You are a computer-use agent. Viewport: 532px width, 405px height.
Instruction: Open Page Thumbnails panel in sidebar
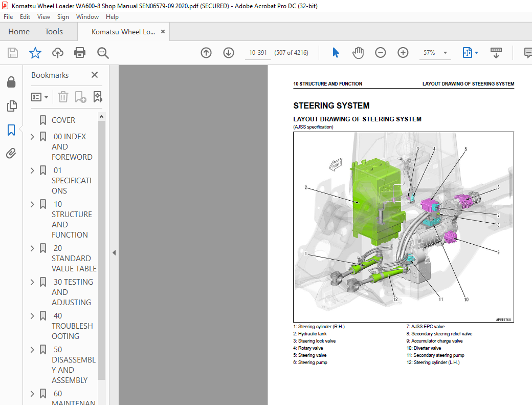(x=11, y=106)
